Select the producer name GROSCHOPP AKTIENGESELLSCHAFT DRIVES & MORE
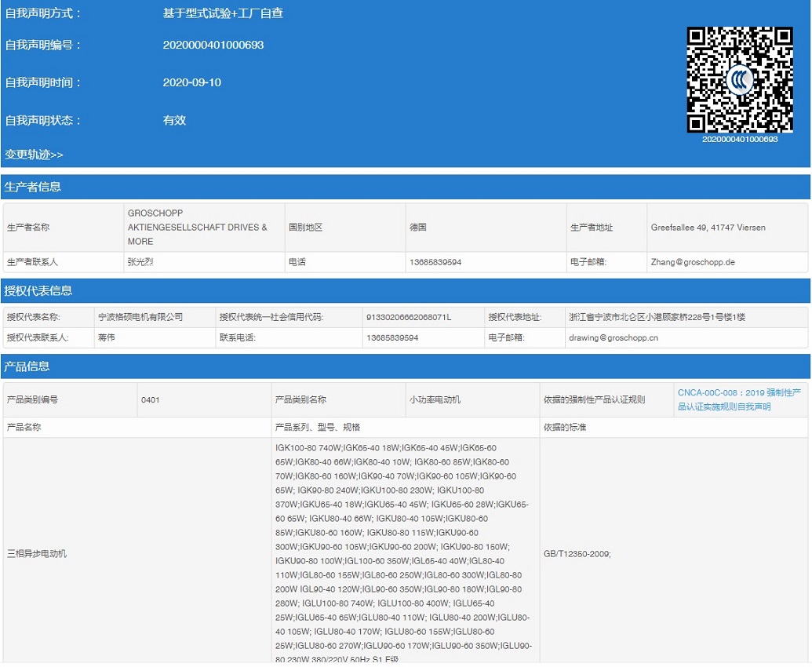Screen dimensions: 812x667 197,228
